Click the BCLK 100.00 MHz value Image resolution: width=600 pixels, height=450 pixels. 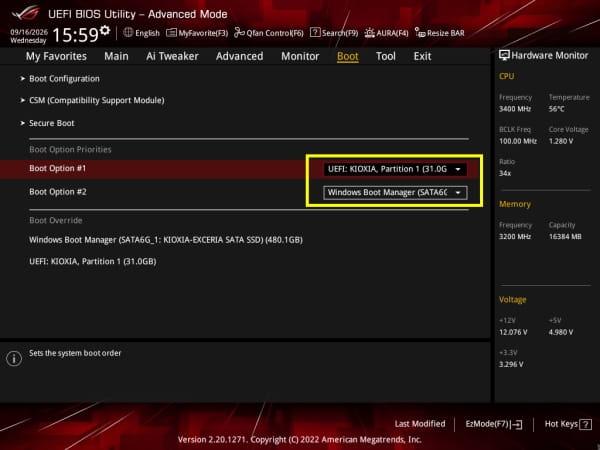click(x=518, y=141)
